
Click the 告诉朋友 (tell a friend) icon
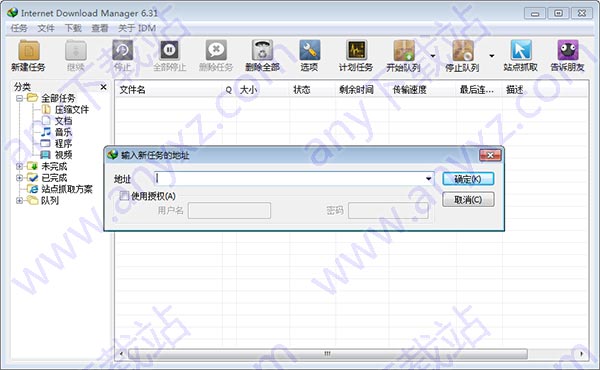click(x=568, y=50)
